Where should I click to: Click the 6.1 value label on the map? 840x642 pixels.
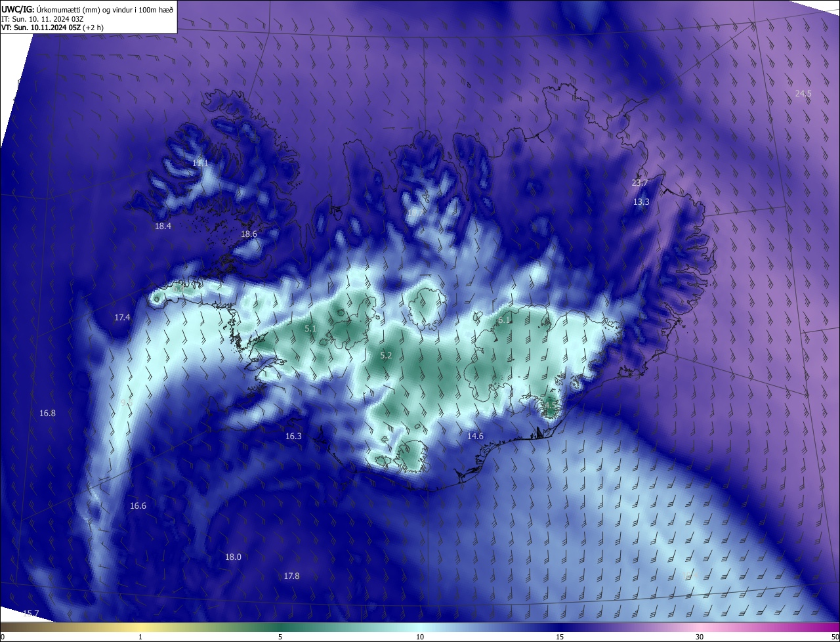pos(504,320)
